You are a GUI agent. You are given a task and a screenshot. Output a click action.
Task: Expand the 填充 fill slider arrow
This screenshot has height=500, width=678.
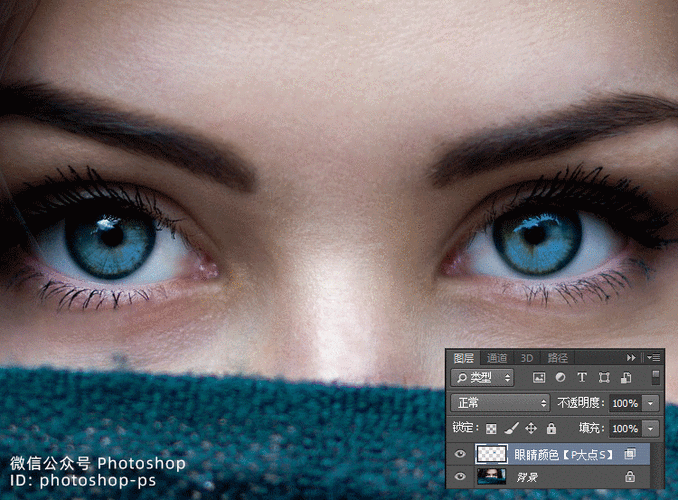(652, 428)
